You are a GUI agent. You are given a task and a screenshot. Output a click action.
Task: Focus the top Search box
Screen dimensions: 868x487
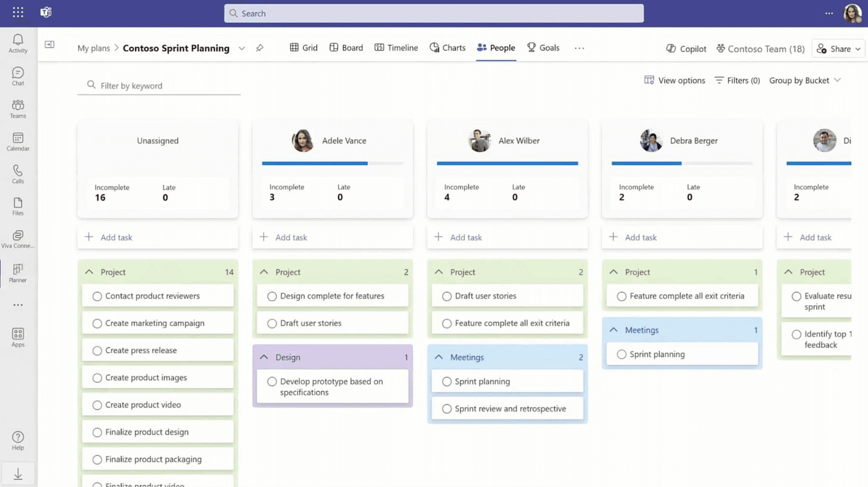click(x=434, y=14)
